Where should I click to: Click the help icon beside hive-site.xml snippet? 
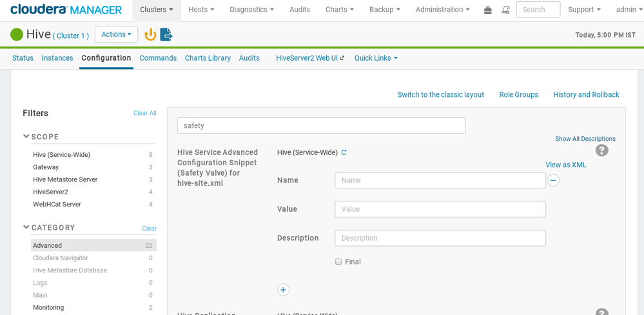tap(601, 150)
